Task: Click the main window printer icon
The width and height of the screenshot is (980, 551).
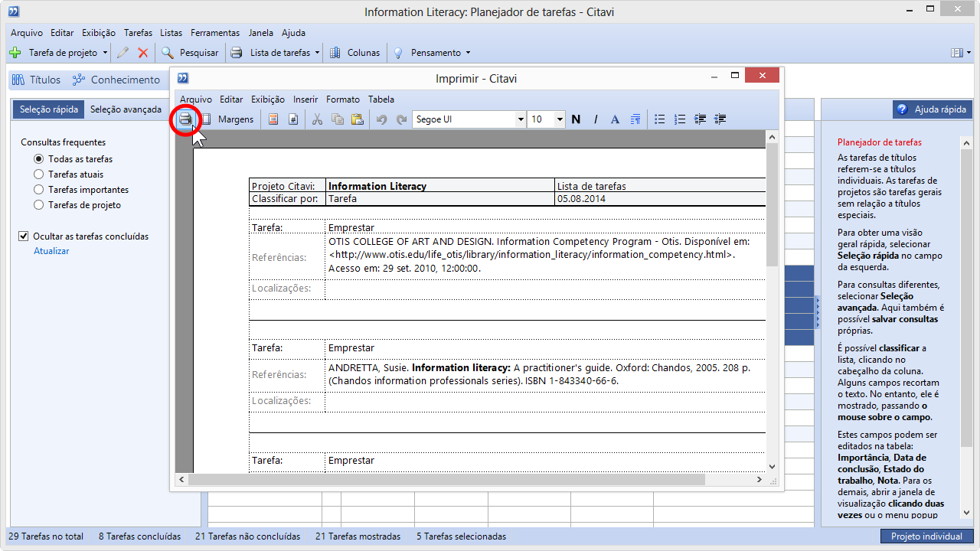Action: 237,53
